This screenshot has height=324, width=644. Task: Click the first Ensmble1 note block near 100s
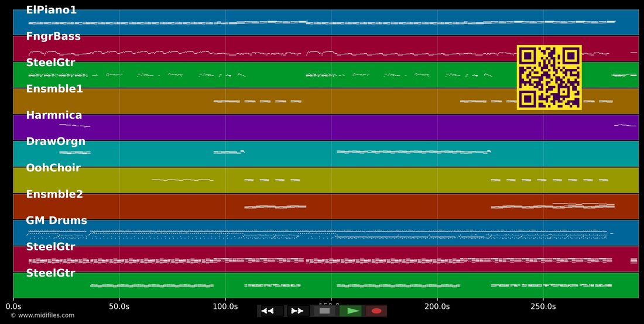click(x=227, y=101)
